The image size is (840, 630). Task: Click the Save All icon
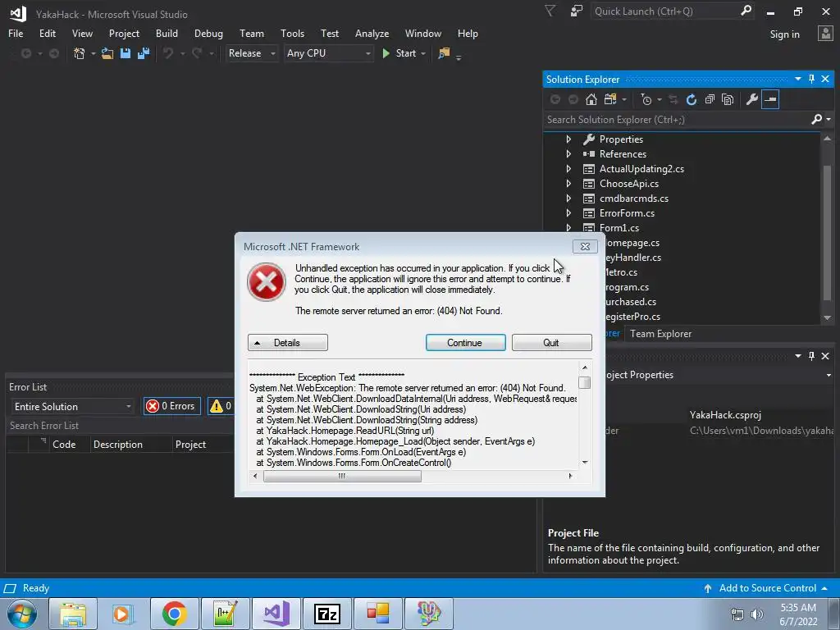point(144,53)
